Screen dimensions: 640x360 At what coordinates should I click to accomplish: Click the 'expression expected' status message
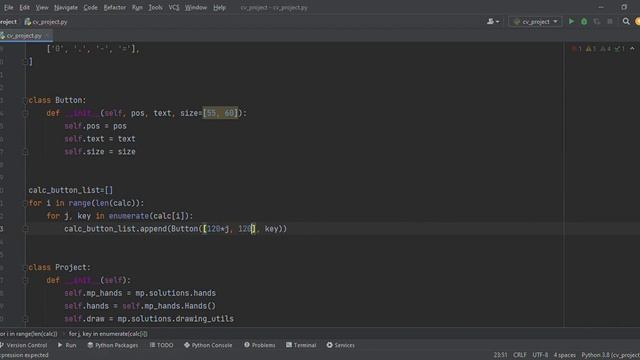pos(24,355)
